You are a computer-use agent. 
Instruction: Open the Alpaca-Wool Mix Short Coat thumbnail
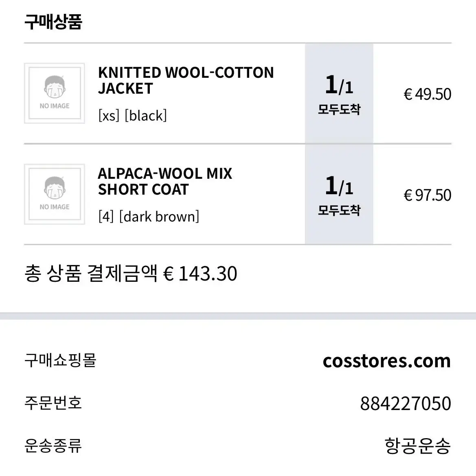(54, 194)
